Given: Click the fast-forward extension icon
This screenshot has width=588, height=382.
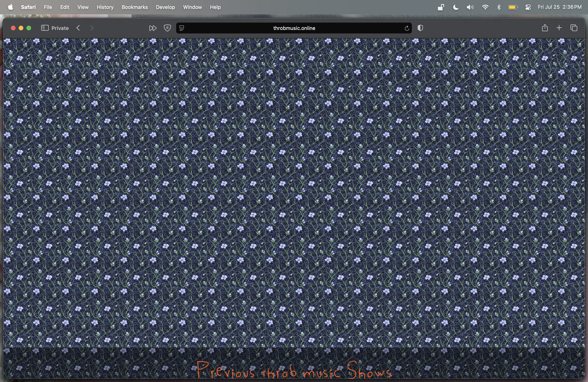Looking at the screenshot, I should pos(153,28).
